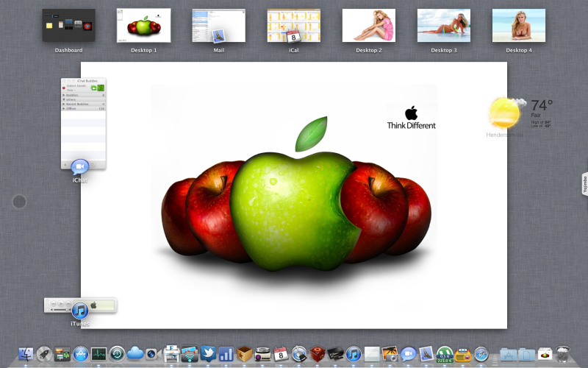Launch Safari compass in the Dock

click(x=481, y=354)
